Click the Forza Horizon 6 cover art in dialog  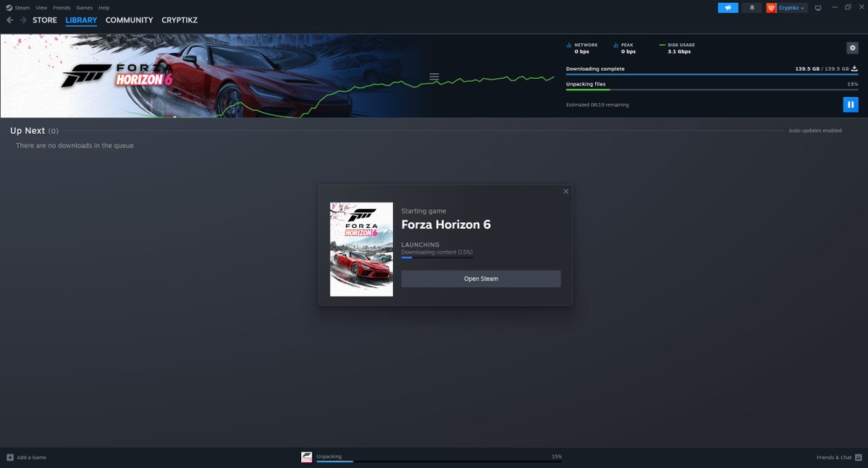tap(361, 250)
